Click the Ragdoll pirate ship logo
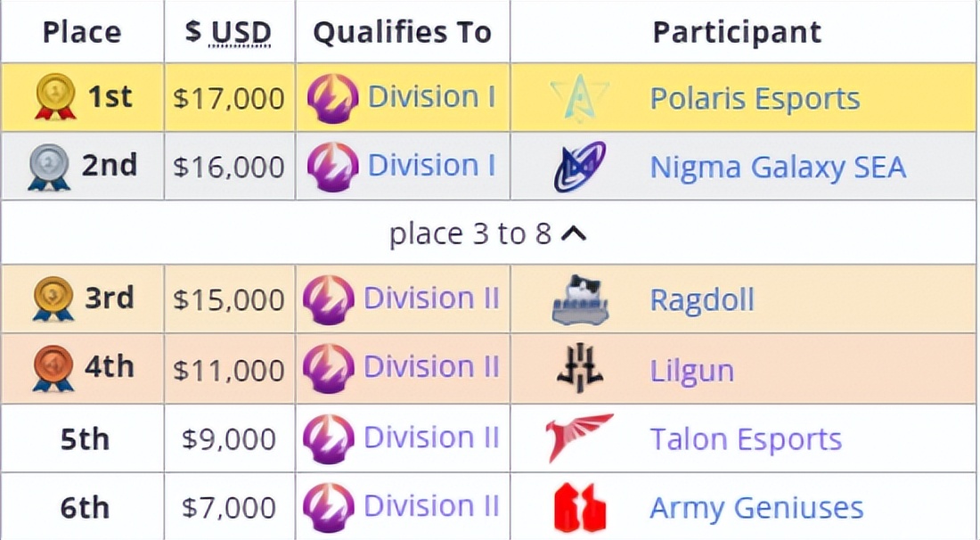Screen dimensions: 980x540 582,299
